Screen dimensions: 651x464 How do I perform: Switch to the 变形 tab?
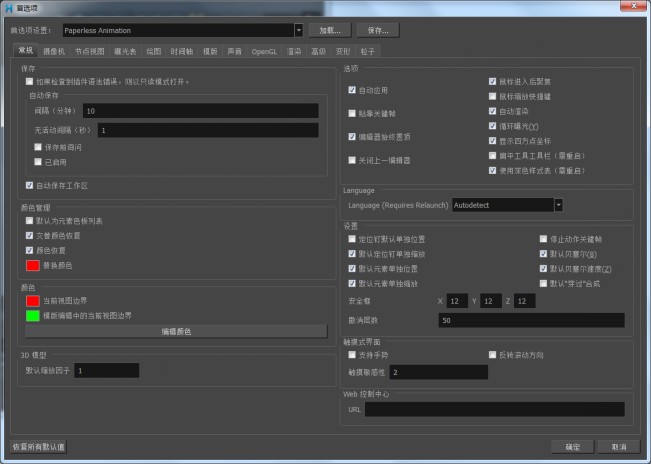[x=343, y=51]
